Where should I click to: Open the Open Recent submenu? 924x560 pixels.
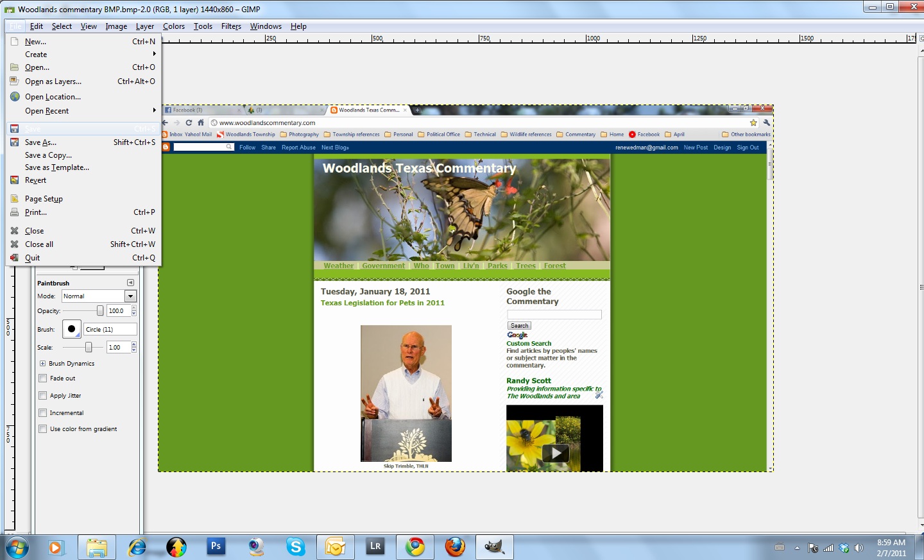tap(48, 110)
